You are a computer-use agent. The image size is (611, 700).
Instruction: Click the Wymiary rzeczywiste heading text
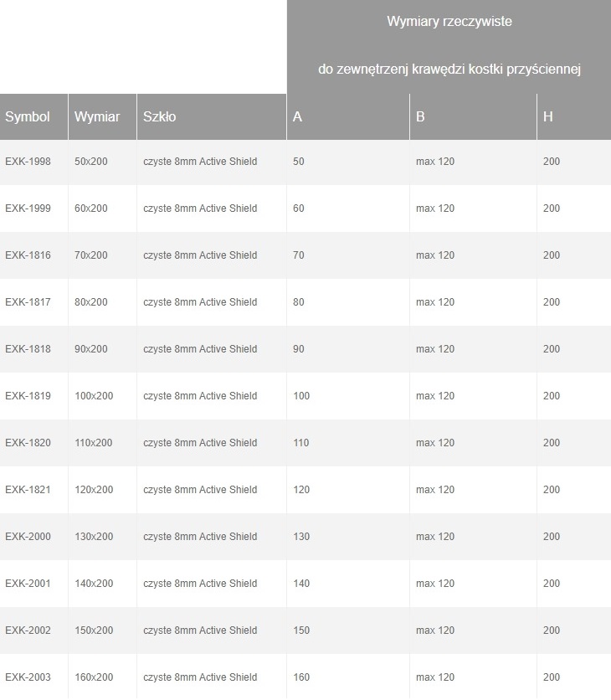(449, 22)
